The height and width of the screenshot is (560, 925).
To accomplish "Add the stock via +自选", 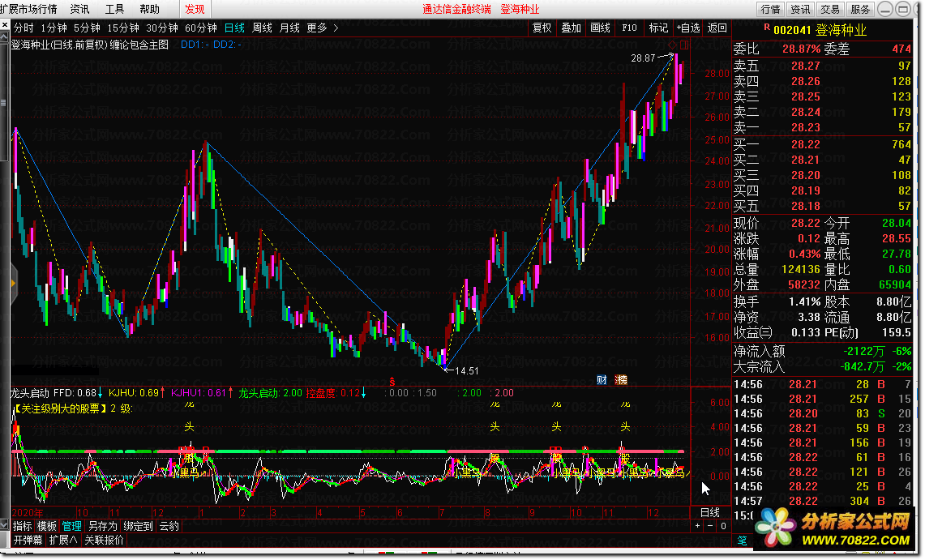I will (x=687, y=28).
